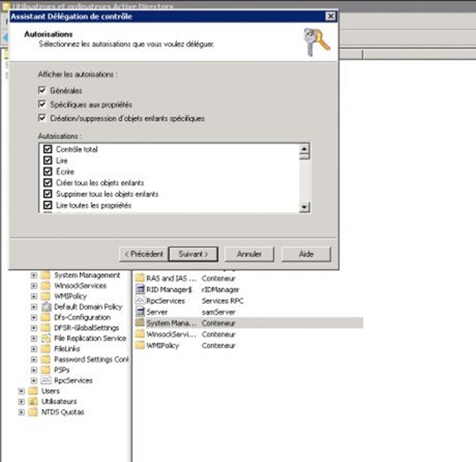This screenshot has height=462, width=476.
Task: Select the System Management folder icon in tree
Action: pos(46,275)
